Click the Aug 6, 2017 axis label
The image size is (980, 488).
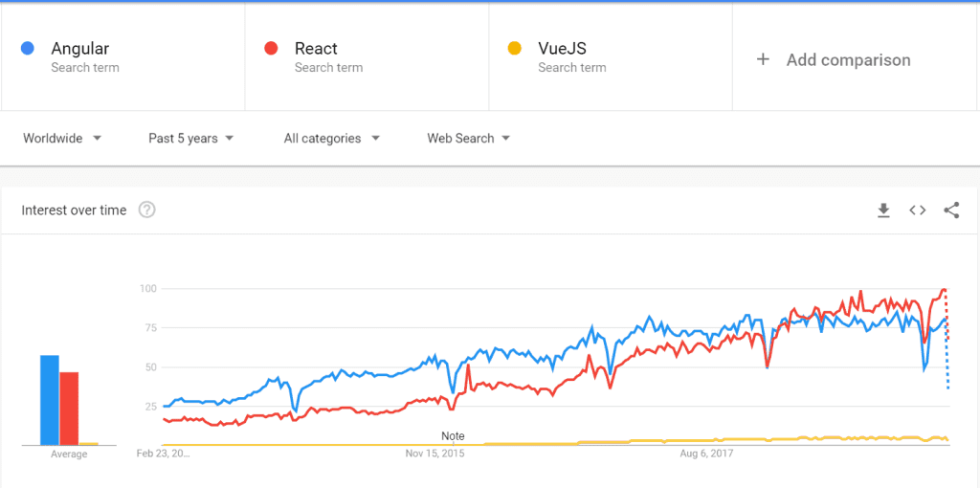705,454
